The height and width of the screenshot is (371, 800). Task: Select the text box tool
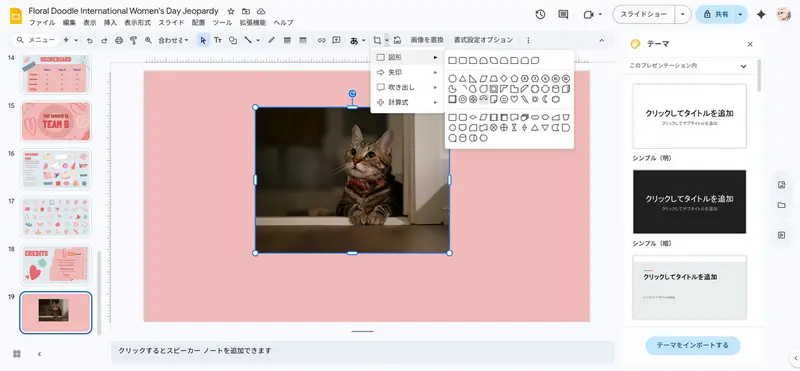pyautogui.click(x=218, y=40)
